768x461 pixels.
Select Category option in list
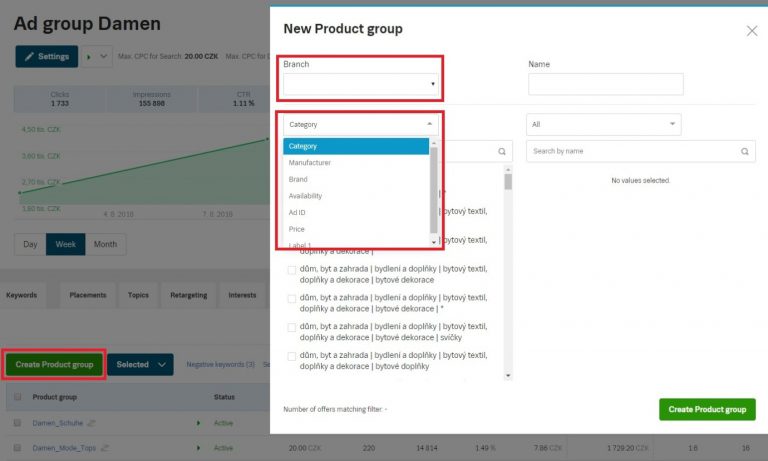click(356, 146)
